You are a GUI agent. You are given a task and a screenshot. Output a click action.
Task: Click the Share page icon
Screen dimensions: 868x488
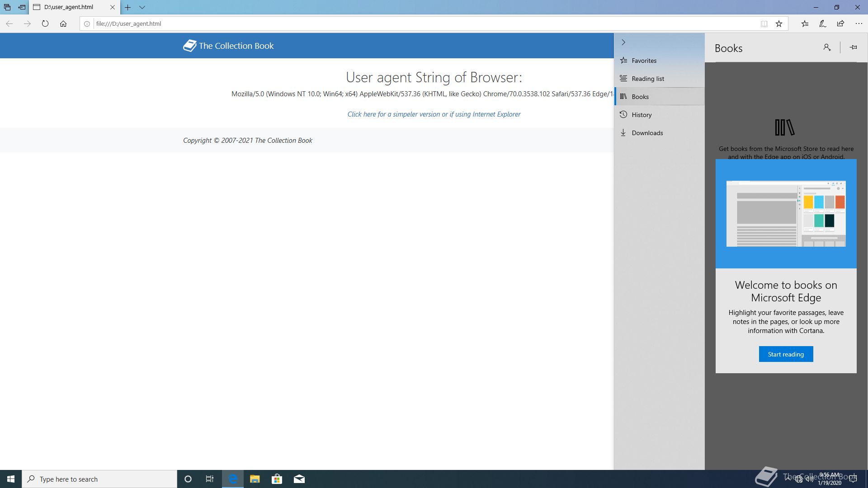pyautogui.click(x=840, y=23)
